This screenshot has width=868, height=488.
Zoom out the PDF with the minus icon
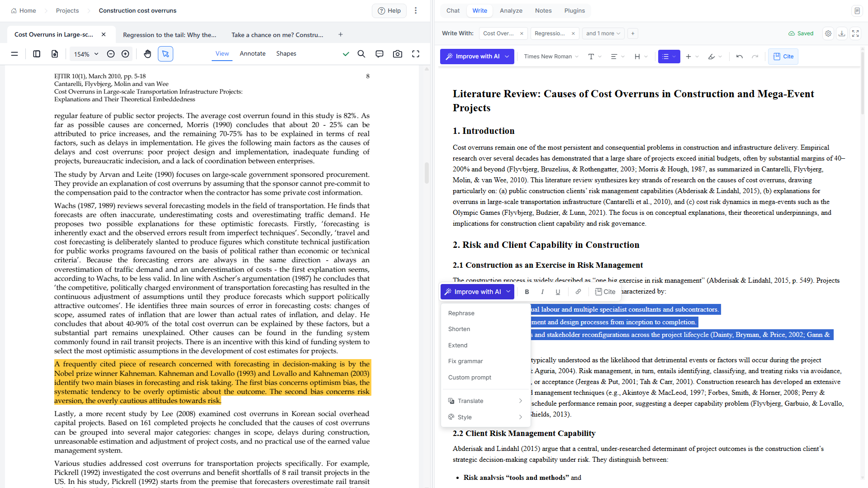click(111, 54)
